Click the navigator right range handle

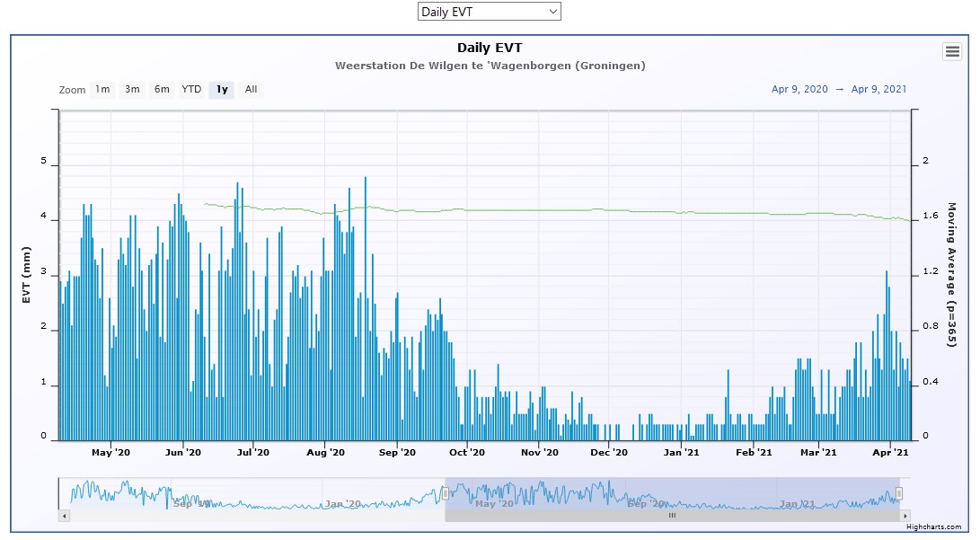coord(898,493)
